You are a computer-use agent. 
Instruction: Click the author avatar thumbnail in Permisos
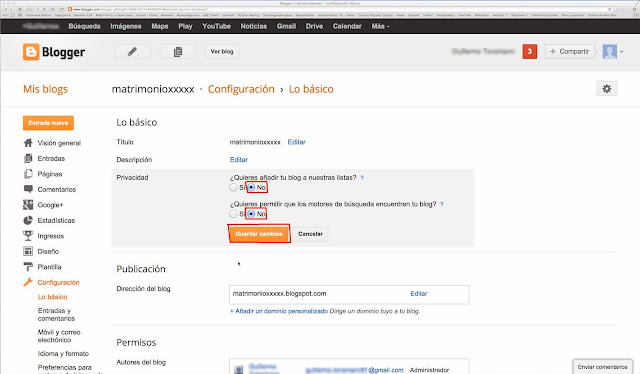[238, 370]
